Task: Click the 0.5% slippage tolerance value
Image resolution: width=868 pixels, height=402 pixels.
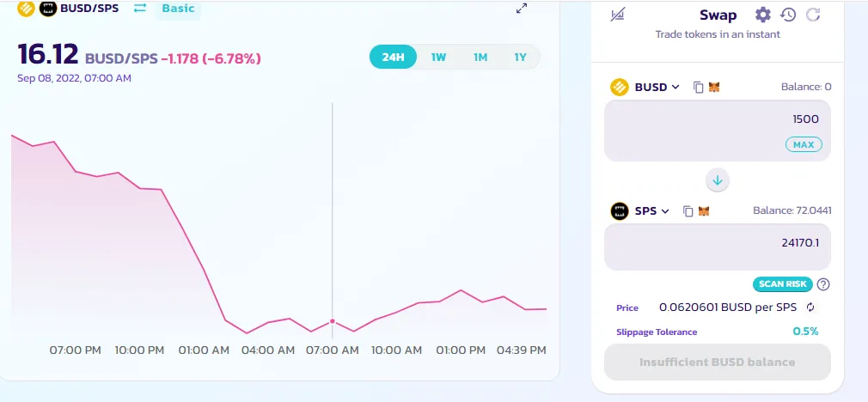Action: click(x=805, y=332)
